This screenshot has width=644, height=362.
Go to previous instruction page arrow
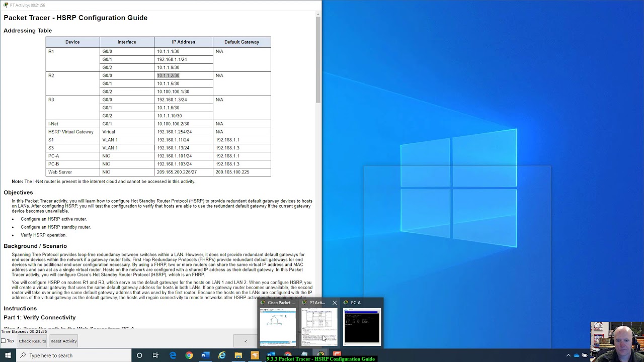point(246,341)
